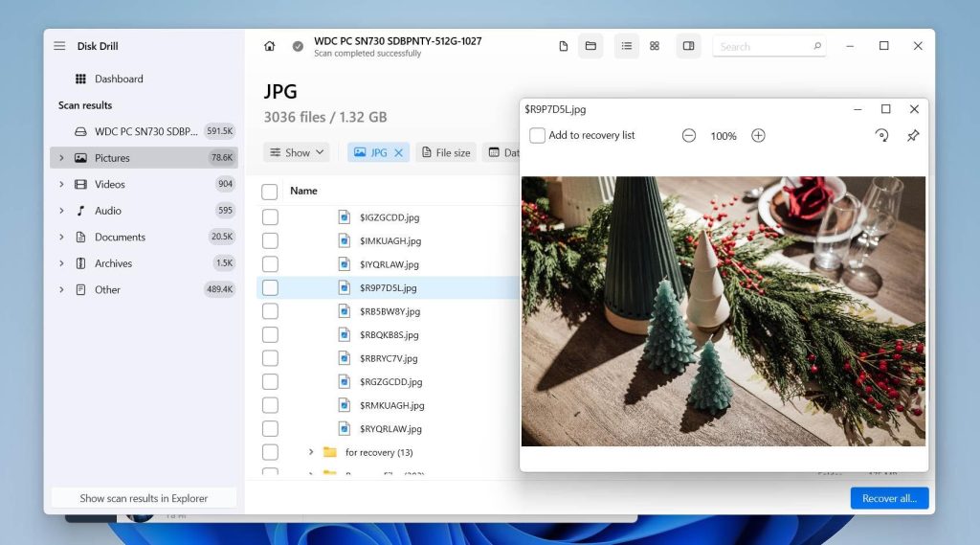Check Add to recovery list box
This screenshot has height=545, width=980.
(x=537, y=135)
